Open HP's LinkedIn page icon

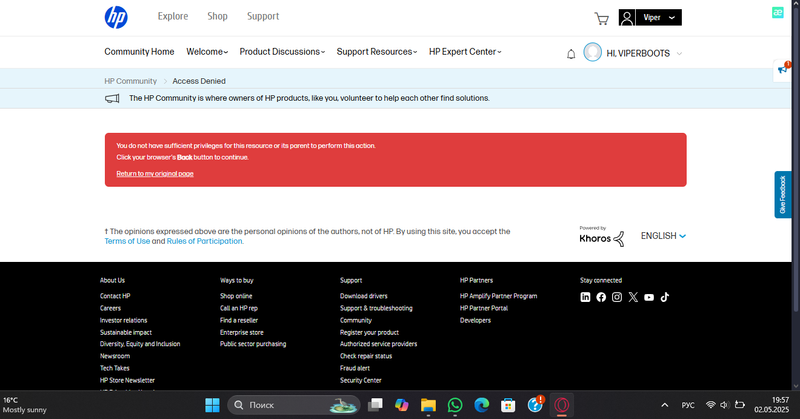tap(585, 297)
